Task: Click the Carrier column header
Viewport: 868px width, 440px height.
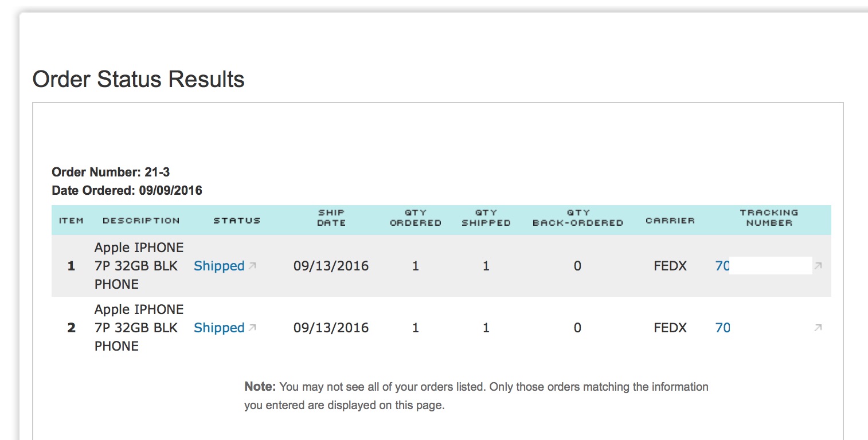Action: (x=670, y=221)
